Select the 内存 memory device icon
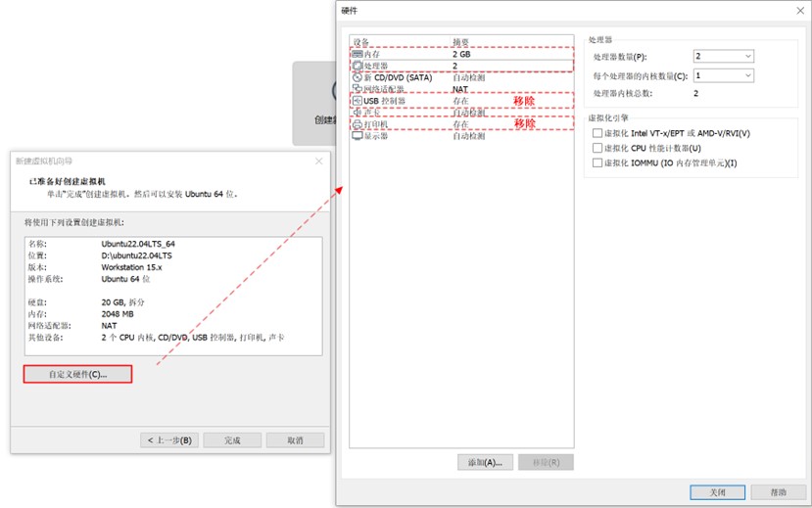 [x=358, y=54]
